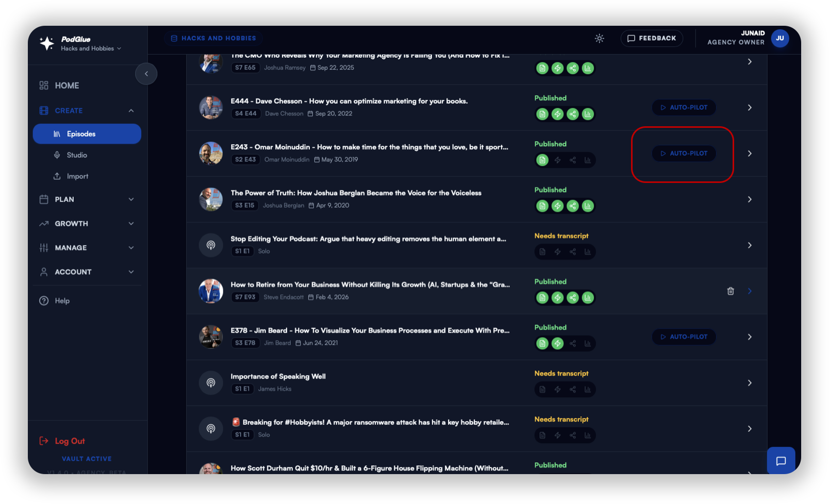The height and width of the screenshot is (504, 829).
Task: Go to Import in the sidebar
Action: coord(77,176)
